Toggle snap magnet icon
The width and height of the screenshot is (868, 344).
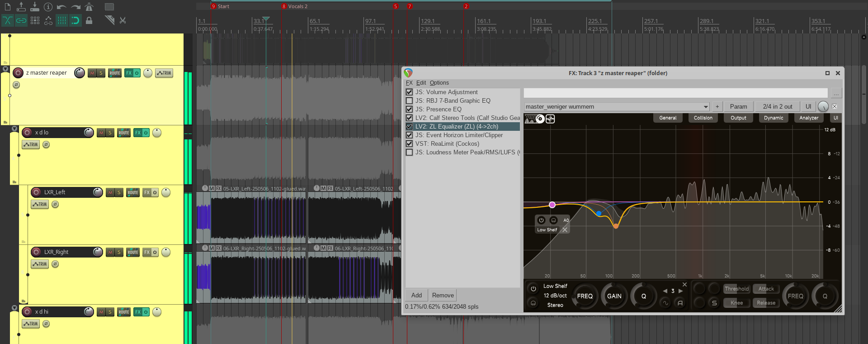75,20
